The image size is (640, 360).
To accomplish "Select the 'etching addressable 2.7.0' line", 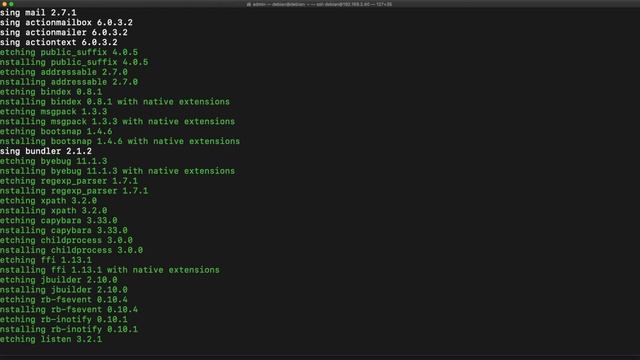I will point(64,72).
